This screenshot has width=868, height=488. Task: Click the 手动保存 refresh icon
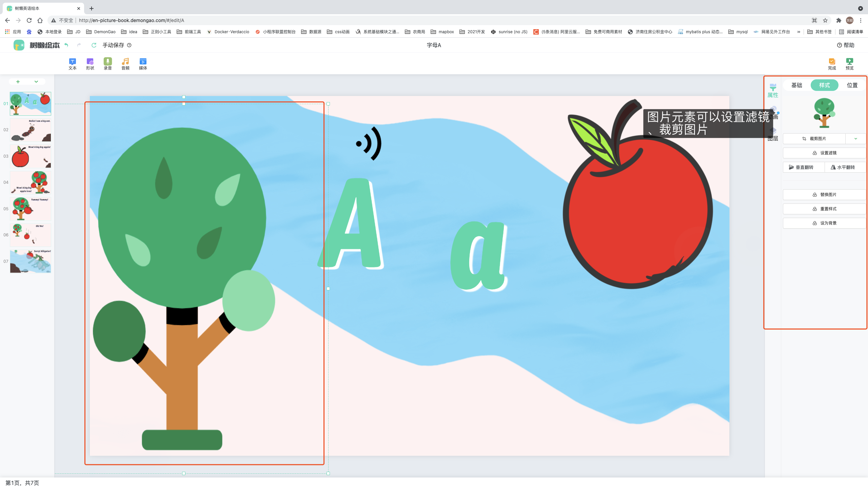94,45
